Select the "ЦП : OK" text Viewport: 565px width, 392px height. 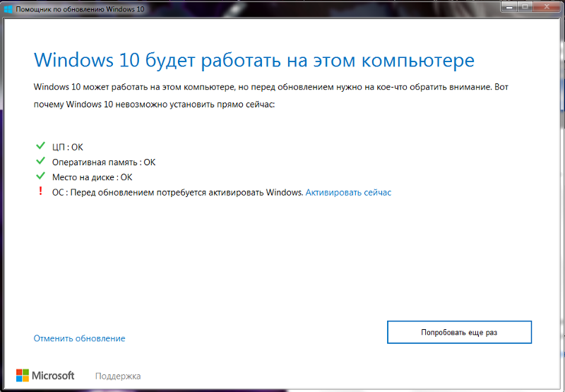[67, 147]
